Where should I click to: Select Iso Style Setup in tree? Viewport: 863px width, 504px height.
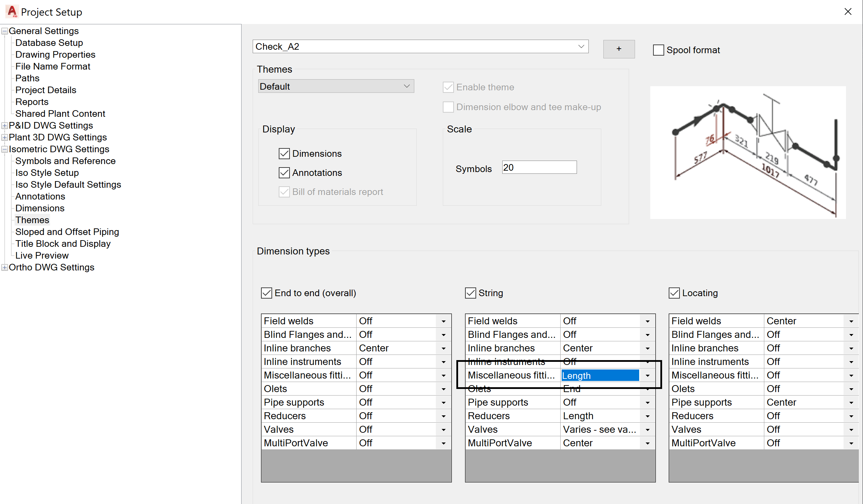pos(47,173)
